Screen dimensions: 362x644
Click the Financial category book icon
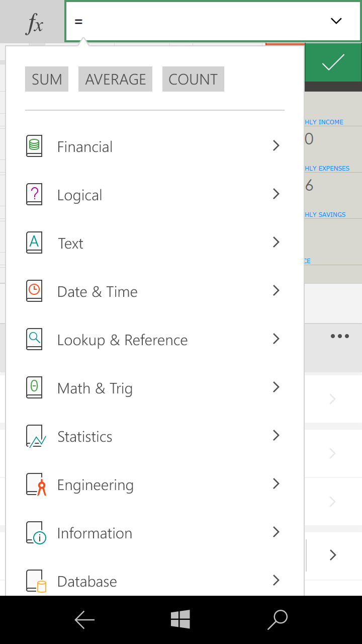tap(34, 146)
